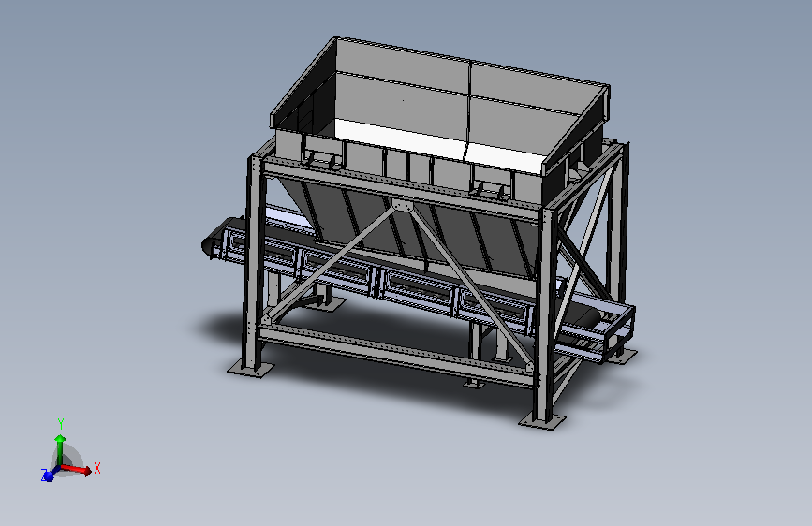
Task: Pick the front-left leg's base foot plate
Action: [251, 369]
